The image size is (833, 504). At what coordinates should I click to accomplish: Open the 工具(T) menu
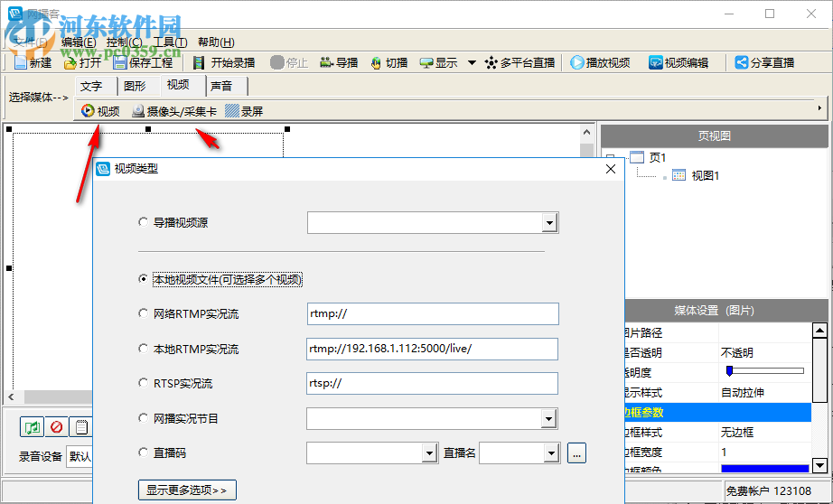pos(170,42)
